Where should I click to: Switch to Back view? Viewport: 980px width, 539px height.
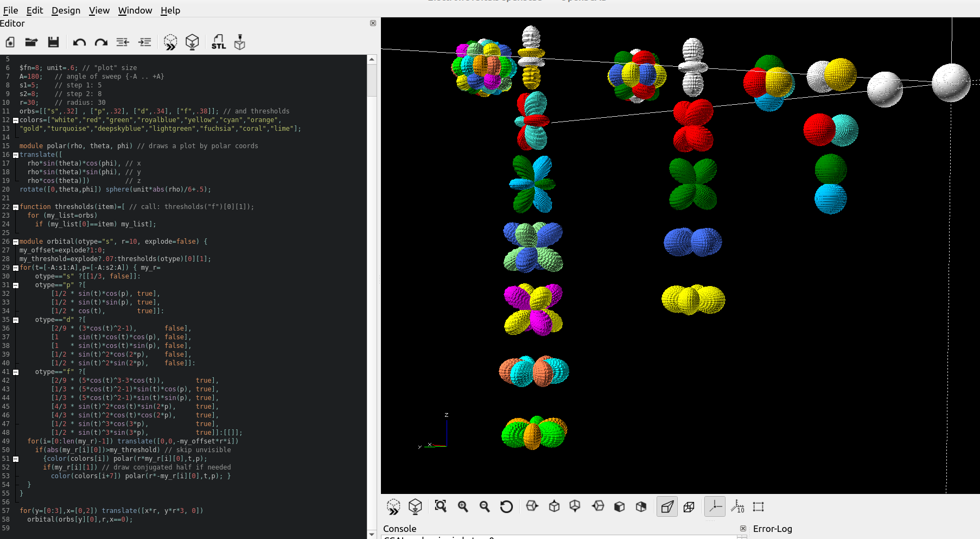click(641, 506)
